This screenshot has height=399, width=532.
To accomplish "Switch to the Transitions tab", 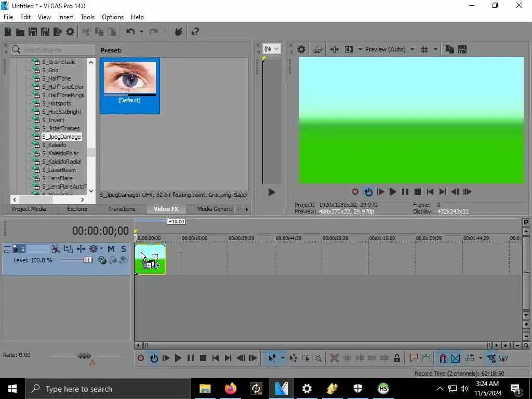I will [122, 209].
